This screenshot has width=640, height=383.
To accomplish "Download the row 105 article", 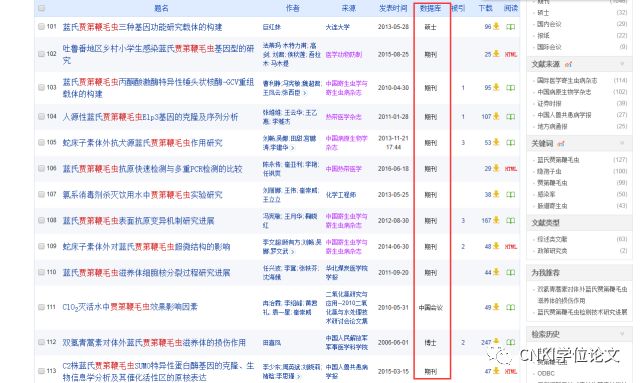I will click(496, 143).
